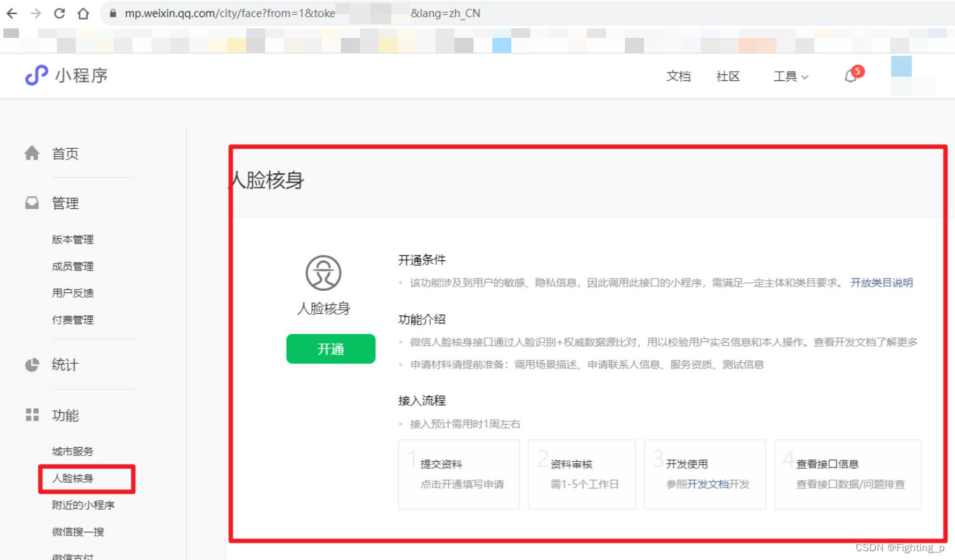Open the 文档 menu item

coord(678,76)
